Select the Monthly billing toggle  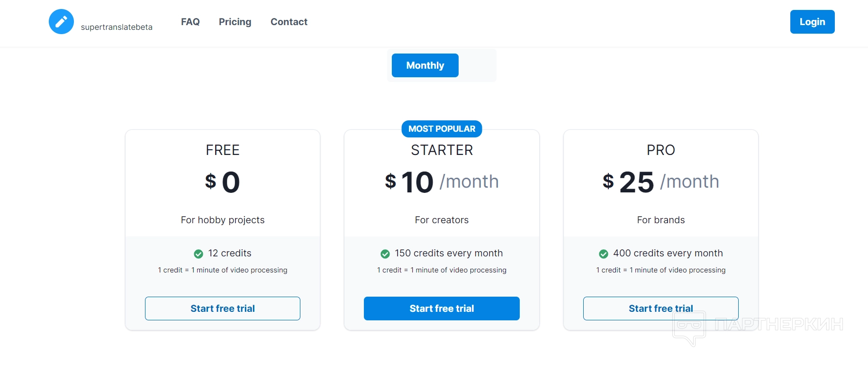tap(425, 65)
